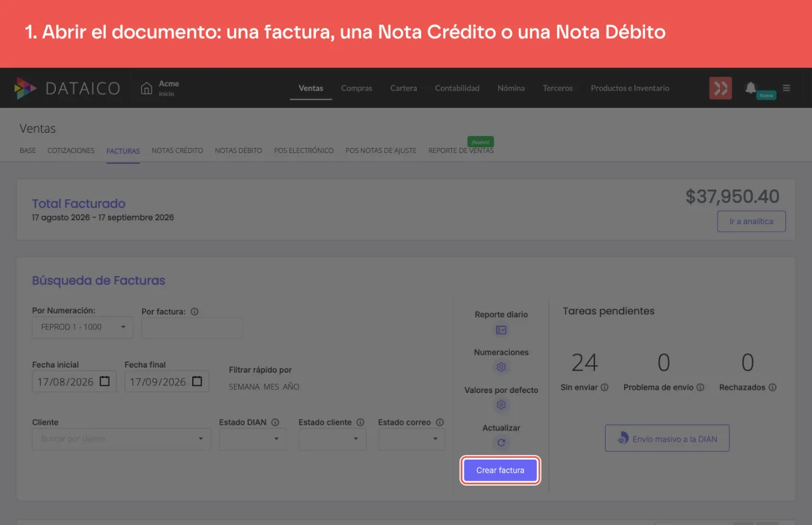Open the Numeraciones gear icon
812x525 pixels.
(x=501, y=367)
